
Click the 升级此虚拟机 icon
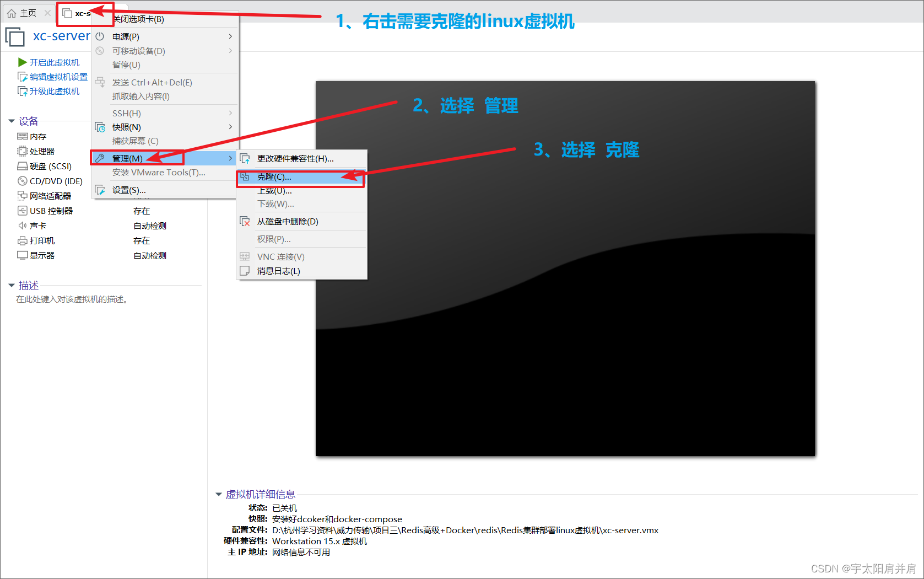tap(23, 91)
